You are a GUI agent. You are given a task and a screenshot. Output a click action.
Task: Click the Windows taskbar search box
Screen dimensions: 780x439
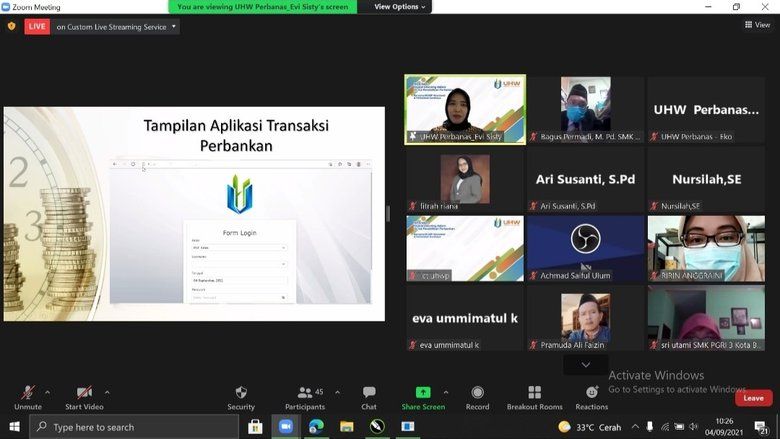click(134, 427)
